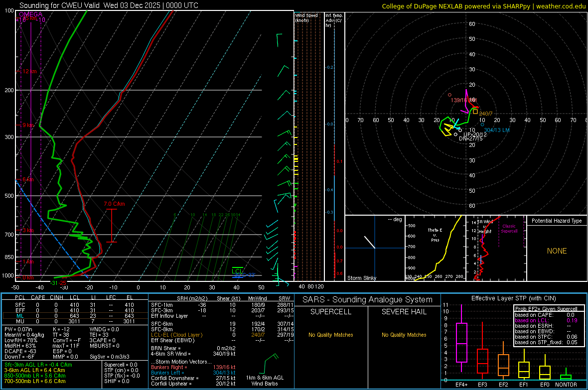The height and width of the screenshot is (390, 588).
Task: Select the EFF parcel row
Action: click(x=74, y=310)
